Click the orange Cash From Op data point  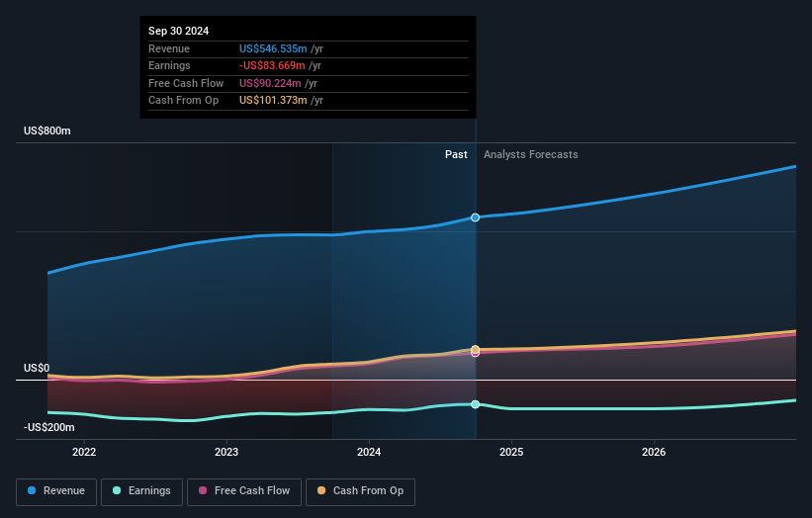tap(475, 349)
